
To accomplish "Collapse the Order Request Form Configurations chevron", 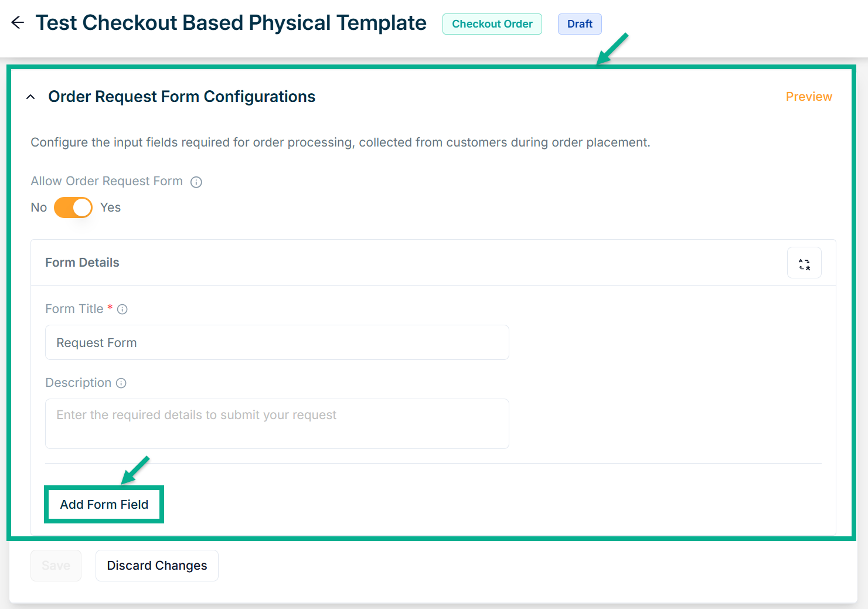I will pos(30,97).
